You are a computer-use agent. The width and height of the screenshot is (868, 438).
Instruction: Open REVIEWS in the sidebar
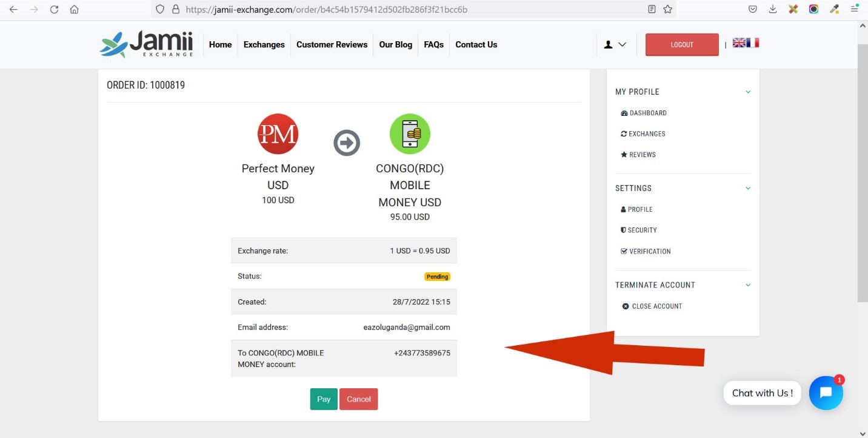(x=638, y=155)
